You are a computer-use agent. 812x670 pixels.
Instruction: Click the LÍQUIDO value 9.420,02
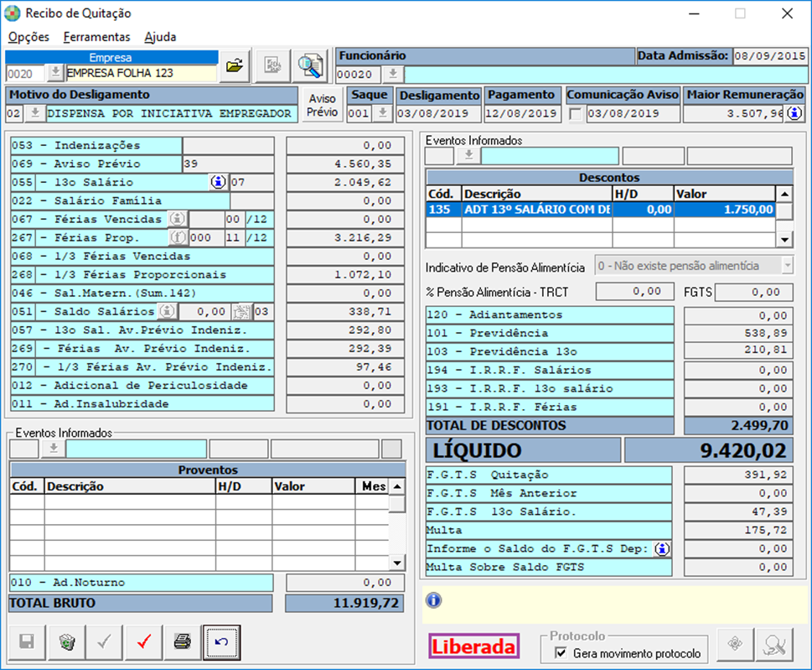pos(709,450)
